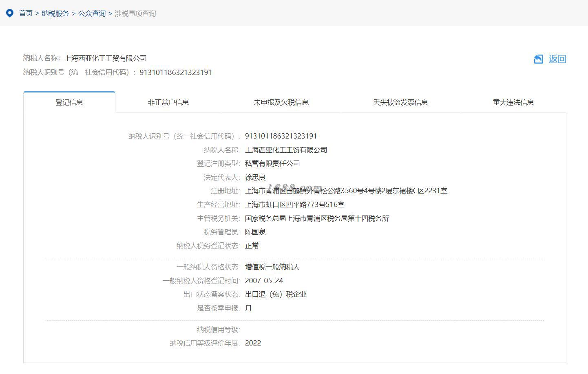Click 出口状态备案状态 label
This screenshot has width=588, height=374.
[212, 294]
